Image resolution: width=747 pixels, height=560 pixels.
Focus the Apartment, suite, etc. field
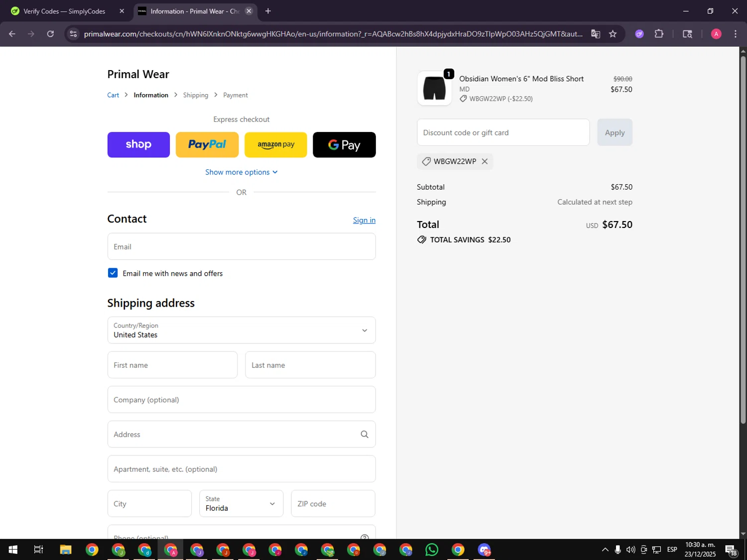click(242, 469)
